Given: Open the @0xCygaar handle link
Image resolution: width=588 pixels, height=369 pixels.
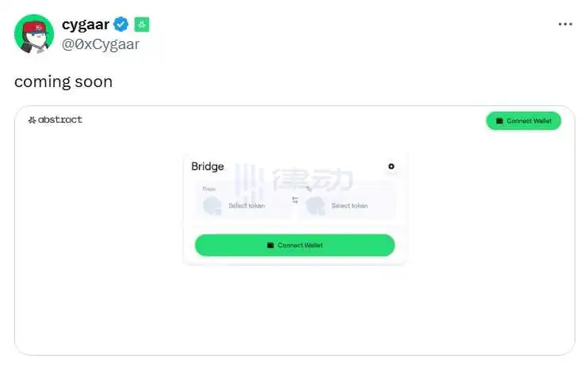Looking at the screenshot, I should tap(100, 44).
